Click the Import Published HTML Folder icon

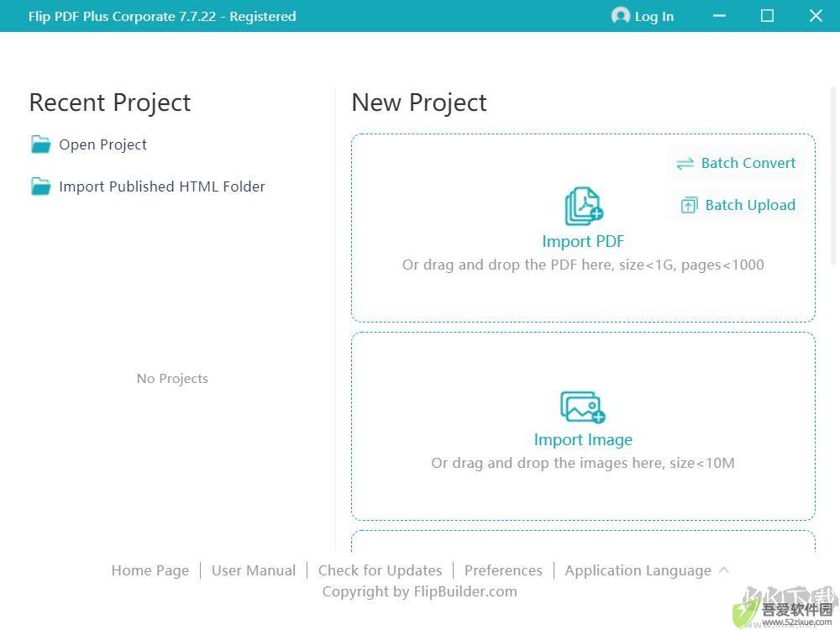(40, 186)
